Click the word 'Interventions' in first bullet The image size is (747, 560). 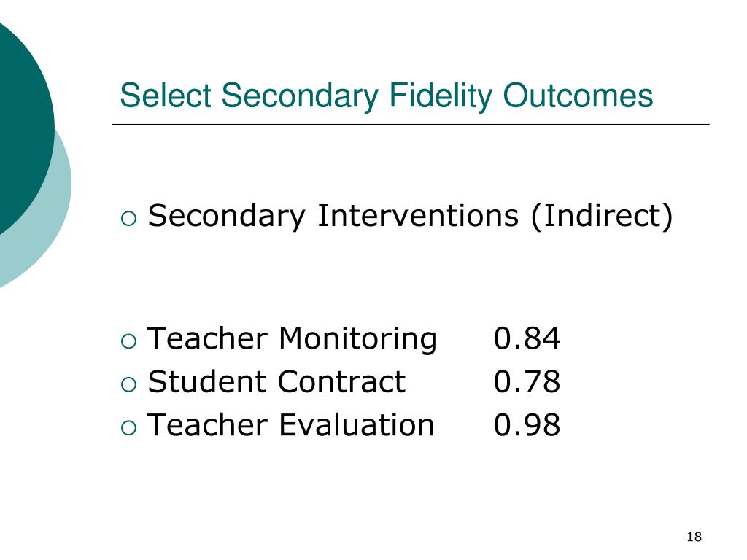pos(418,216)
